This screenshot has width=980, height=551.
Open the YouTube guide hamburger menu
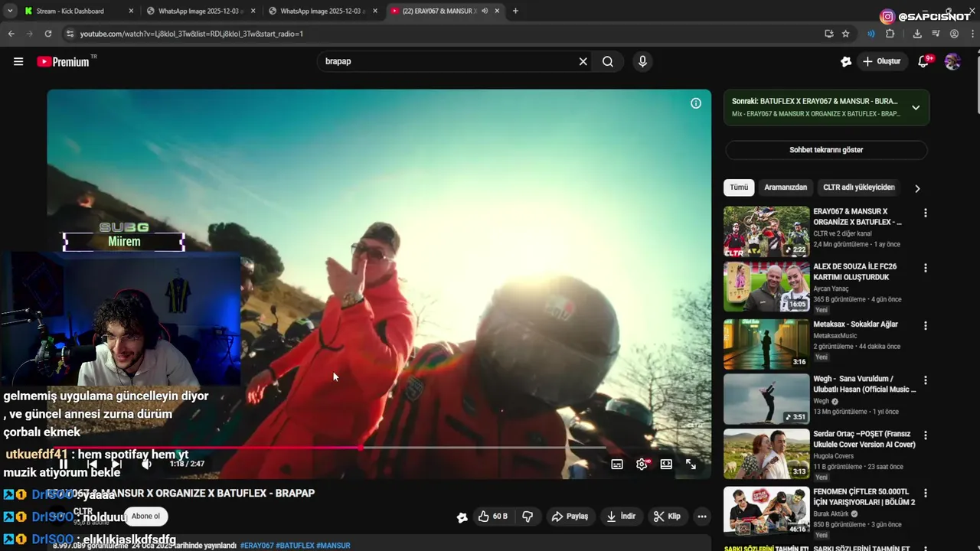pyautogui.click(x=18, y=61)
